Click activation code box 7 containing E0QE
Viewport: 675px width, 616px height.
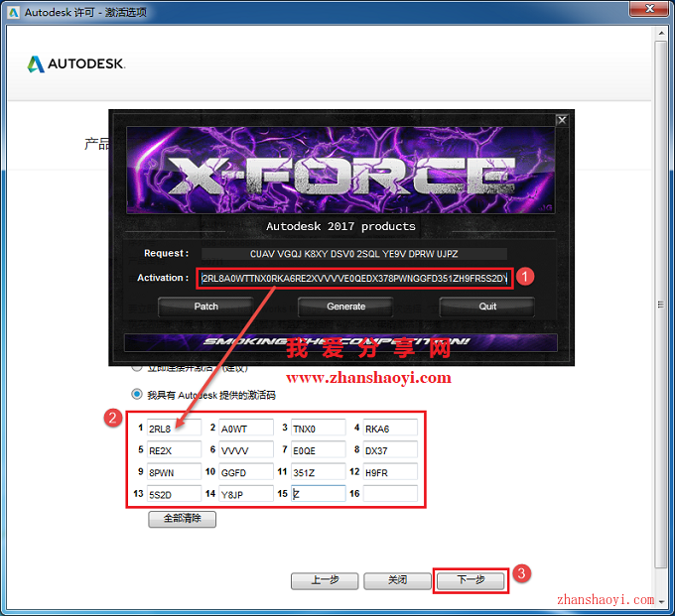[318, 450]
